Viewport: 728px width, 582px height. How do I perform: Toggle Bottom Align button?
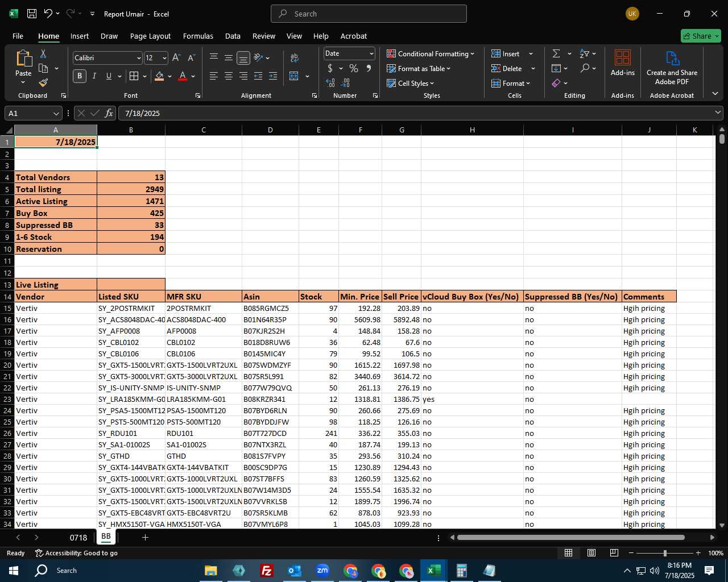[x=243, y=57]
